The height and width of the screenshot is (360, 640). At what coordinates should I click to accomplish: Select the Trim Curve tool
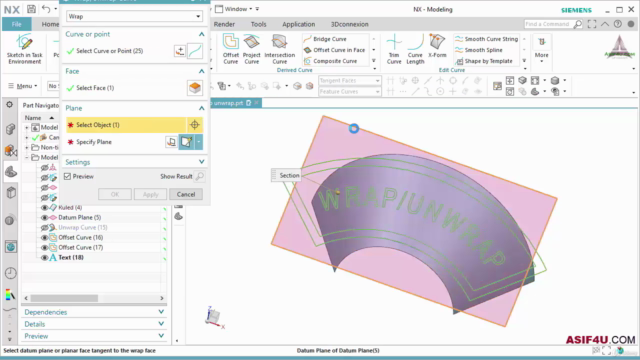click(394, 49)
